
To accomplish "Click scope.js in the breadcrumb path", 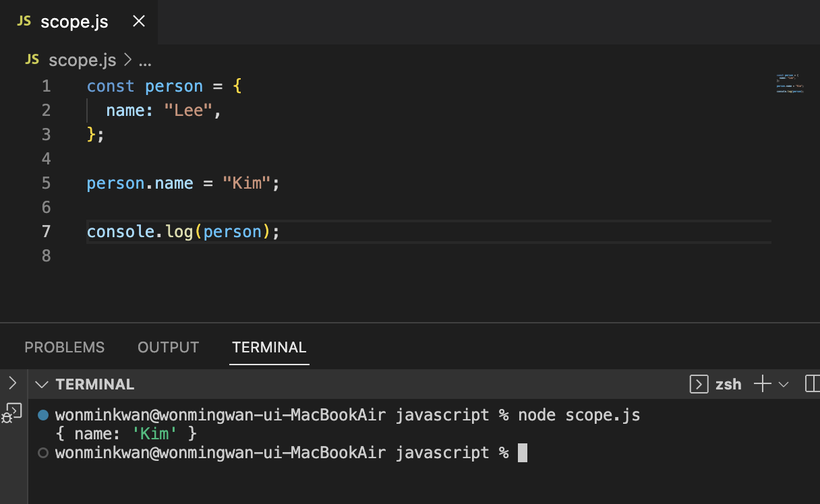I will pos(82,61).
